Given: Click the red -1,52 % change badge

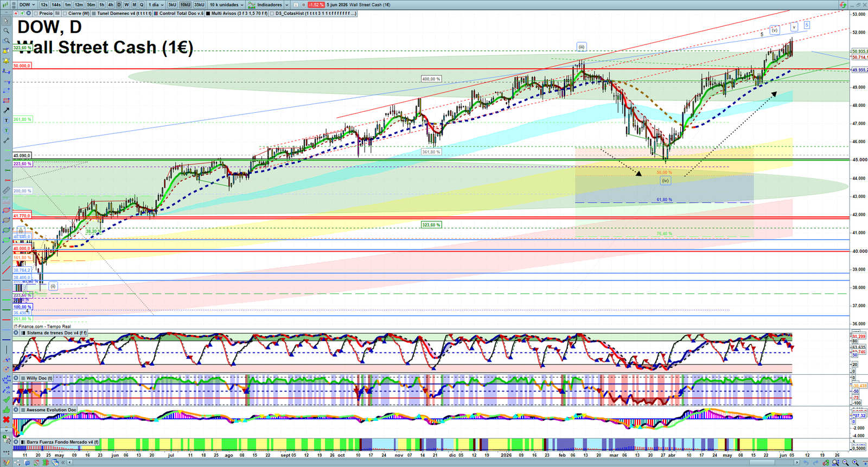Looking at the screenshot, I should pyautogui.click(x=316, y=5).
